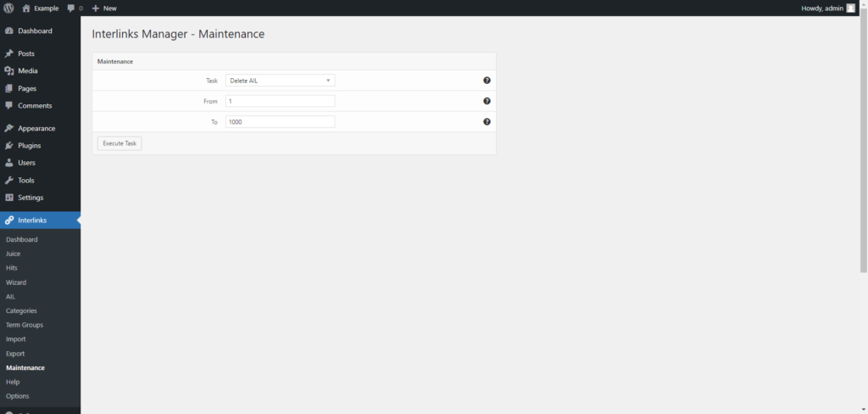The image size is (868, 414).
Task: Open the Wizard submenu page
Action: pyautogui.click(x=16, y=283)
